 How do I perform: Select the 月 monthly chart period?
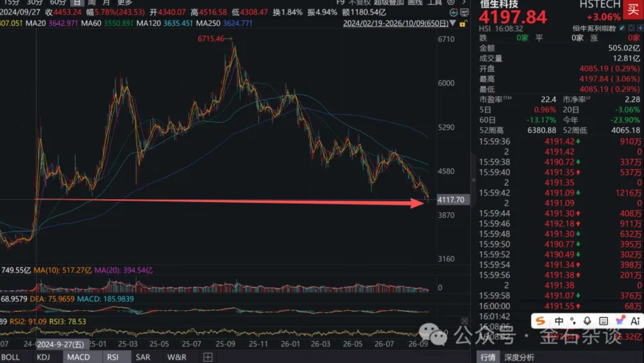(x=106, y=2)
